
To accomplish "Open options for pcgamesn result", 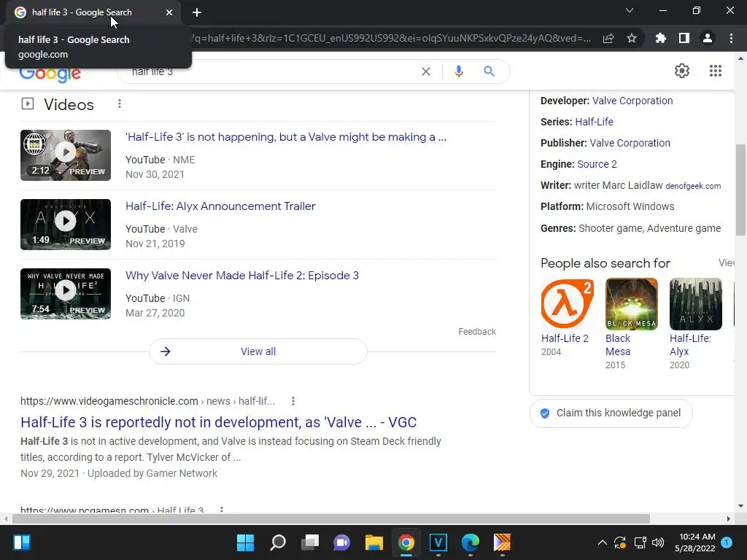I will point(222,510).
